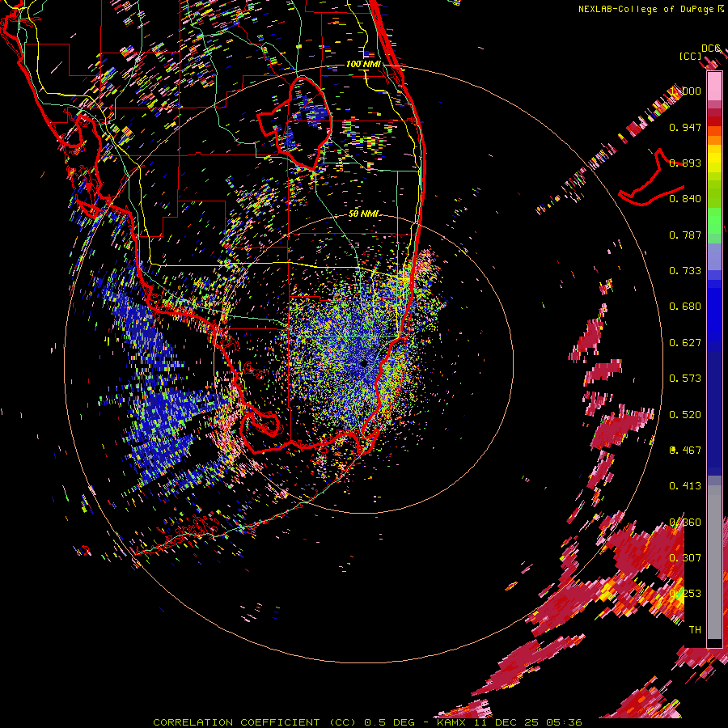Click the 100 NMI range ring label
The width and height of the screenshot is (728, 728).
[363, 64]
